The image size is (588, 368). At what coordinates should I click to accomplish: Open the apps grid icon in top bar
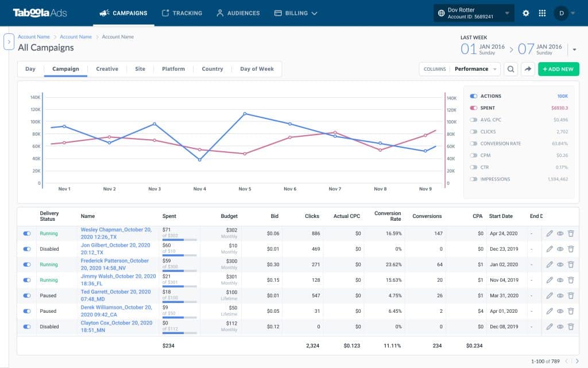tap(542, 13)
